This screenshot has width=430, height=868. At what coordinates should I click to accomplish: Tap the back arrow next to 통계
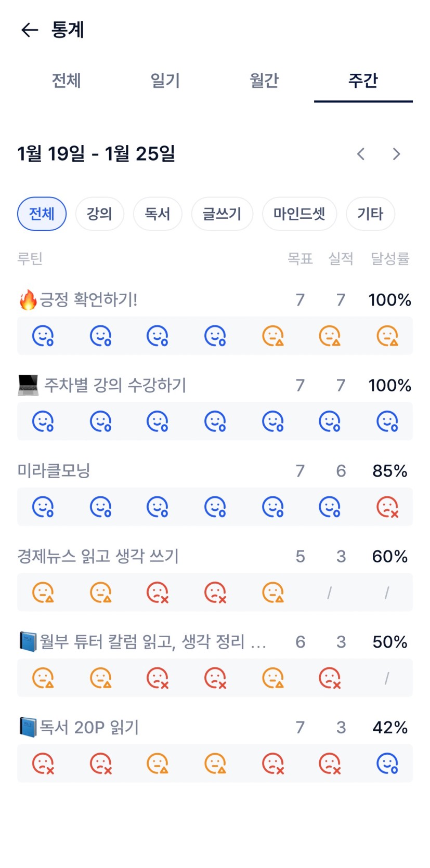coord(30,30)
